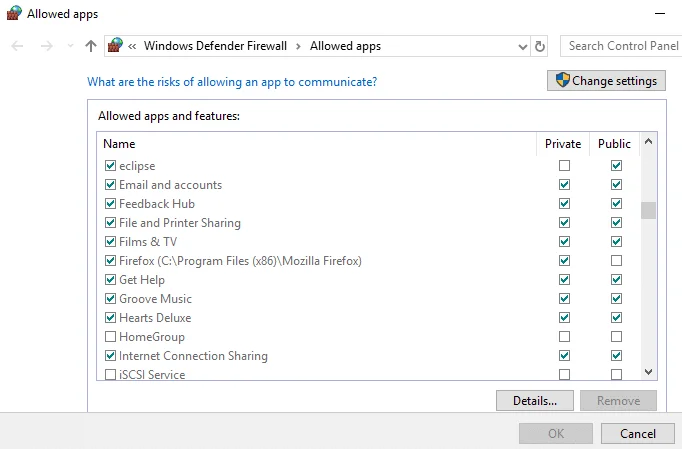Image resolution: width=682 pixels, height=449 pixels.
Task: Uncheck Public for Hearts Deluxe
Action: 616,318
